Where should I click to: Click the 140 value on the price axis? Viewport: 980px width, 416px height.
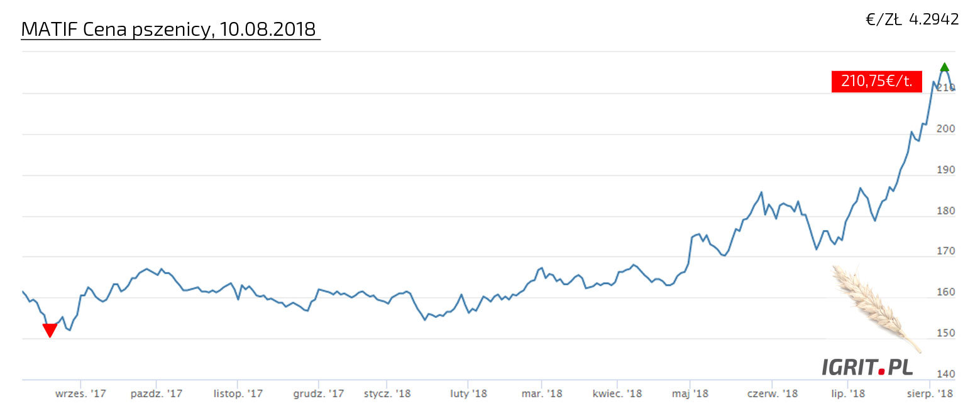pos(945,375)
